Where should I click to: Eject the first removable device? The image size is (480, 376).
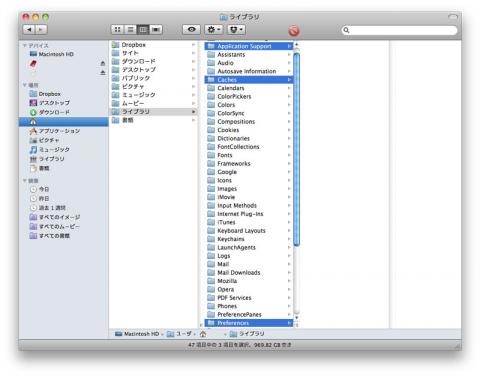(x=103, y=63)
